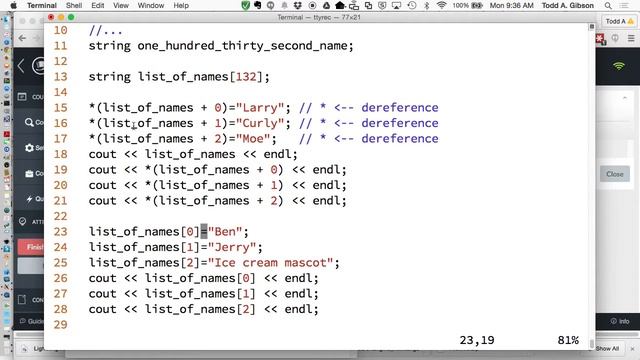The image size is (640, 360).
Task: Click the Todd A profile button in browser
Action: coord(619,21)
